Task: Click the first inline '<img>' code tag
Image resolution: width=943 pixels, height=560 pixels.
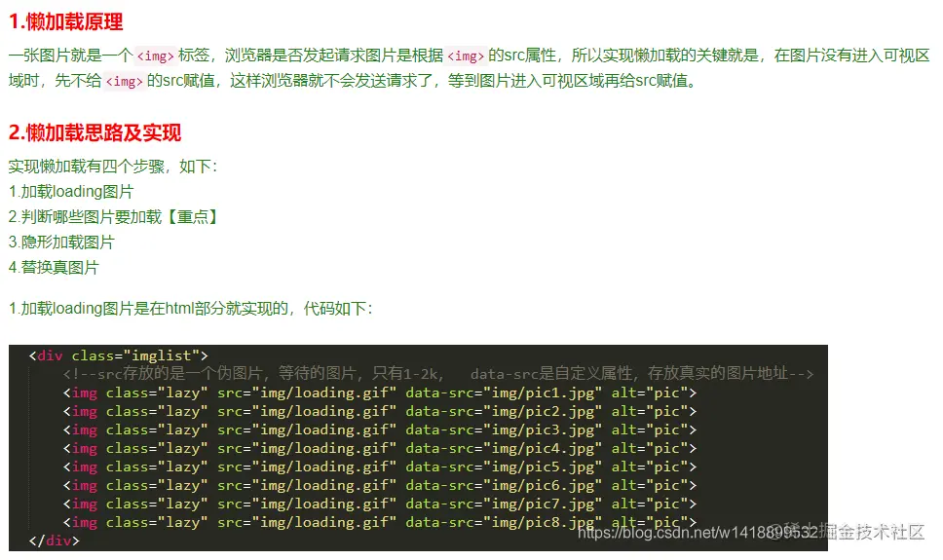Action: click(x=155, y=56)
